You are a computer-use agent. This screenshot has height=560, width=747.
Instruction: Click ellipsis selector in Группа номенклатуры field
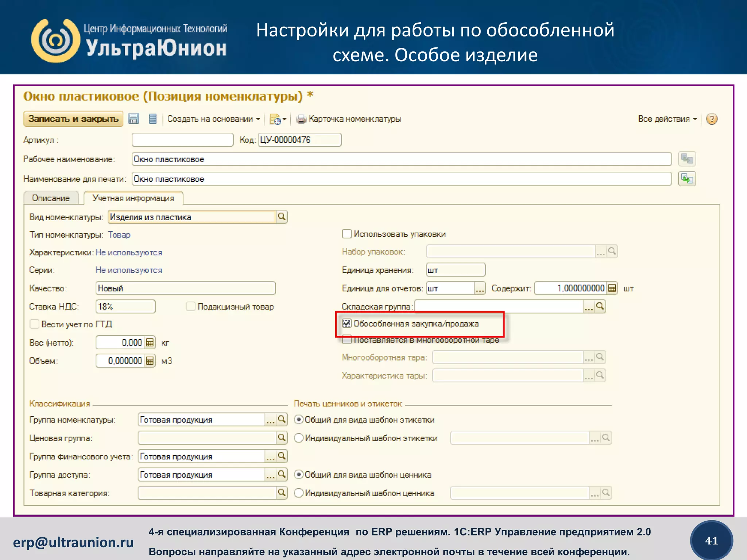tap(270, 420)
